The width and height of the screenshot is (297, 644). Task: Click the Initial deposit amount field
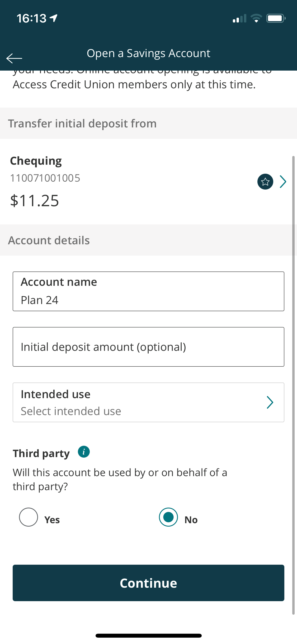tap(148, 347)
